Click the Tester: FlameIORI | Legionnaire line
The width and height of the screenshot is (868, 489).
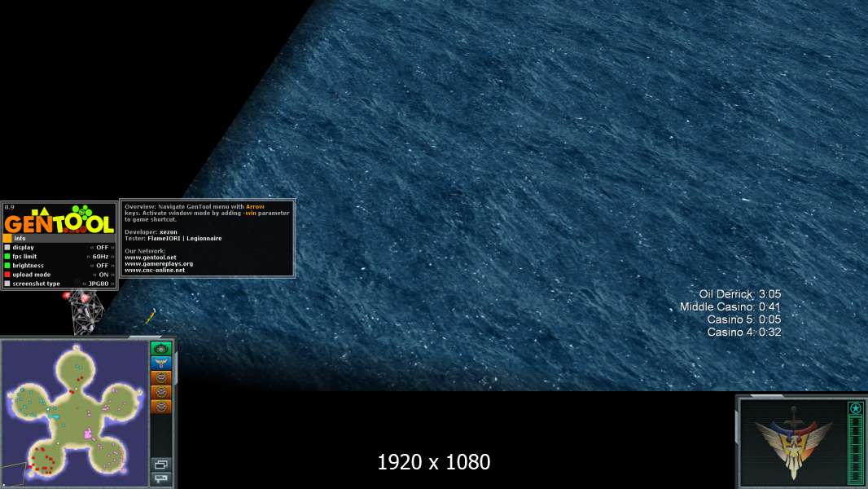click(173, 239)
